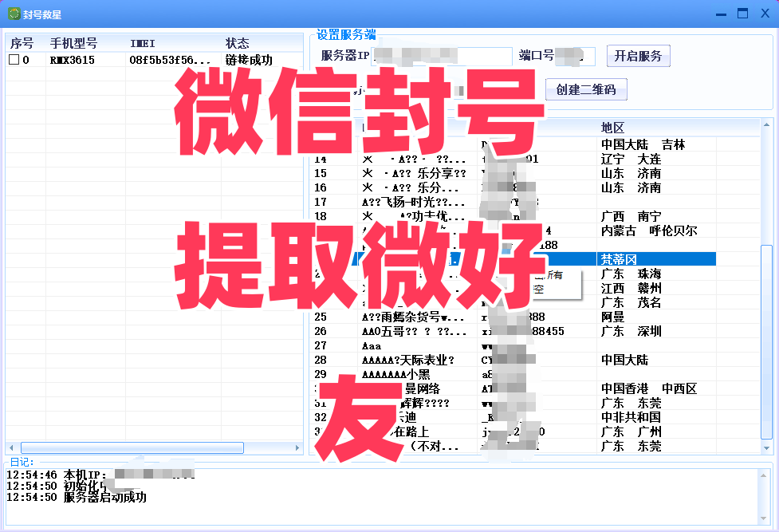The width and height of the screenshot is (779, 532).
Task: Select the friend AAAAAAA小黑
Action: (x=396, y=374)
